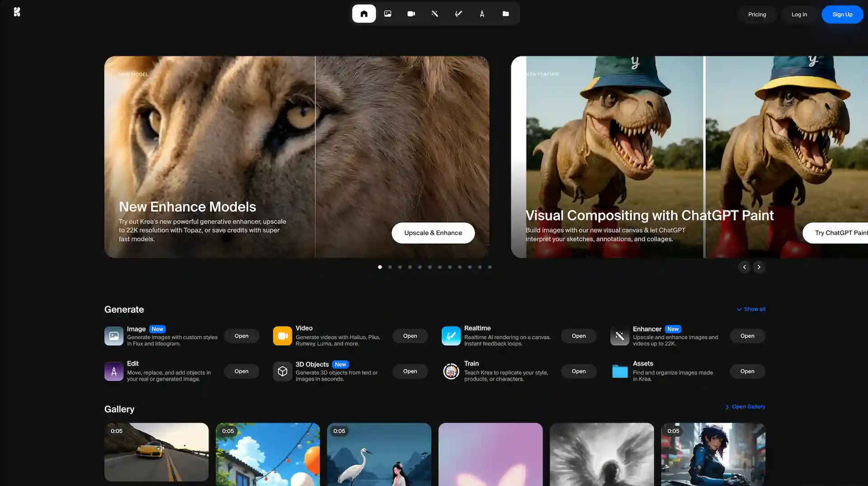Click the New badge beside 3D Objects
The height and width of the screenshot is (486, 868).
pyautogui.click(x=340, y=364)
